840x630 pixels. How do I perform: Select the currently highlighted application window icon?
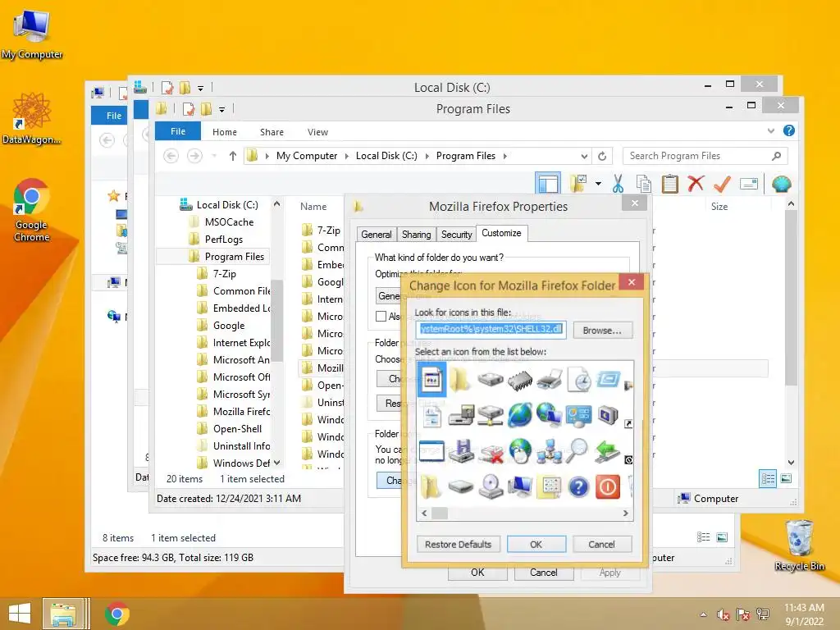(431, 380)
